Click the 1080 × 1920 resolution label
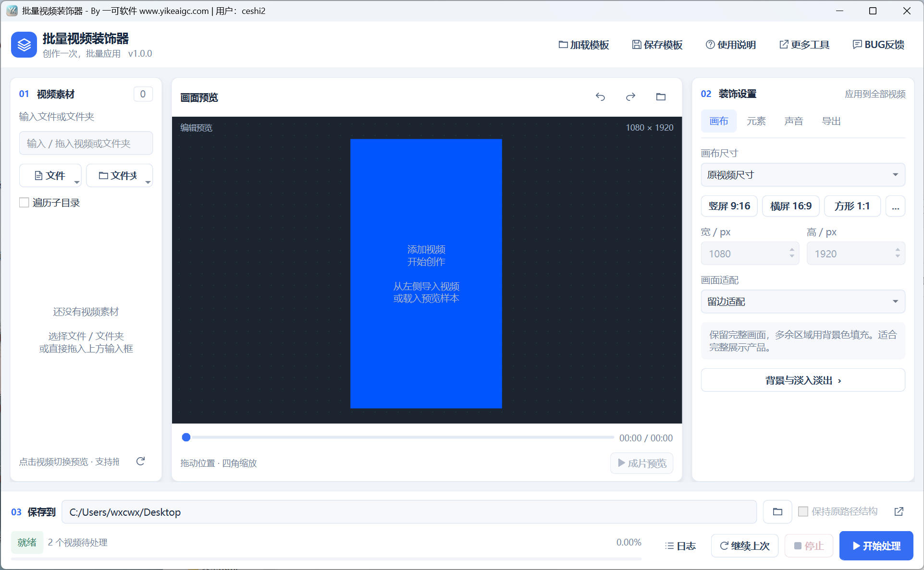924x570 pixels. pyautogui.click(x=649, y=128)
